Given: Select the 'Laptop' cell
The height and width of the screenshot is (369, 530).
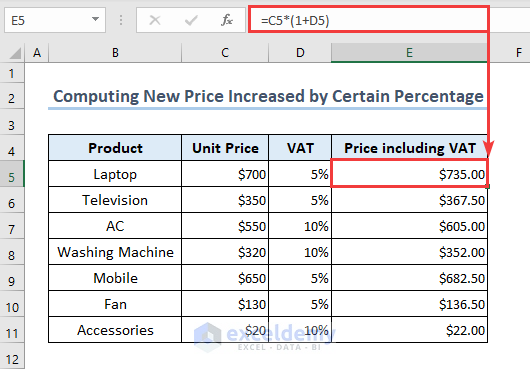Looking at the screenshot, I should tap(115, 174).
